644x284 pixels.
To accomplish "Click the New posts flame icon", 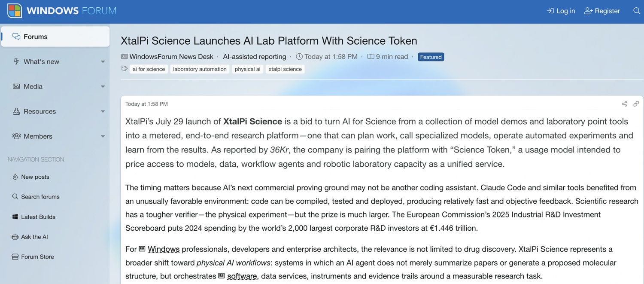I will (15, 177).
